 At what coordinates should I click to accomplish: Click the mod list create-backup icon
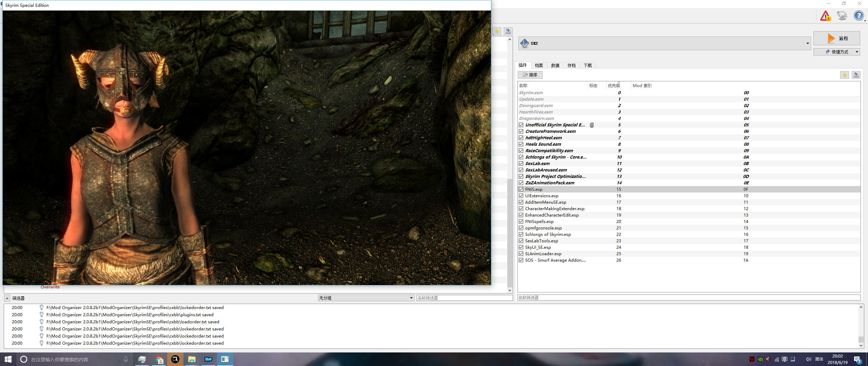point(508,31)
